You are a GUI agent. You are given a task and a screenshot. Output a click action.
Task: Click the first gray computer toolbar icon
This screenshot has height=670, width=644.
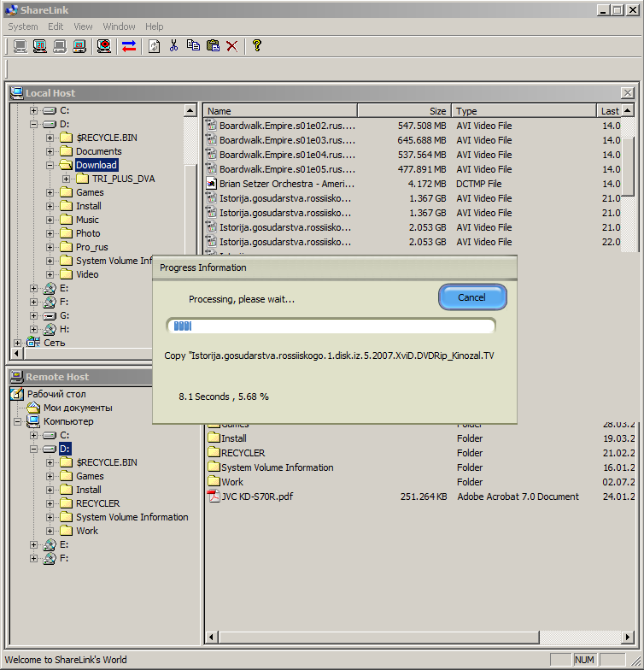pyautogui.click(x=20, y=46)
